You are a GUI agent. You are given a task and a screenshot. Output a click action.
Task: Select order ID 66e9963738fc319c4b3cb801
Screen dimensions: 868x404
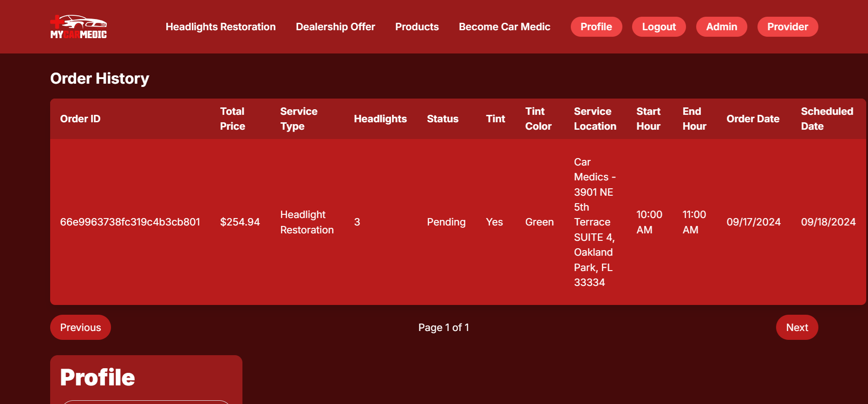point(130,222)
